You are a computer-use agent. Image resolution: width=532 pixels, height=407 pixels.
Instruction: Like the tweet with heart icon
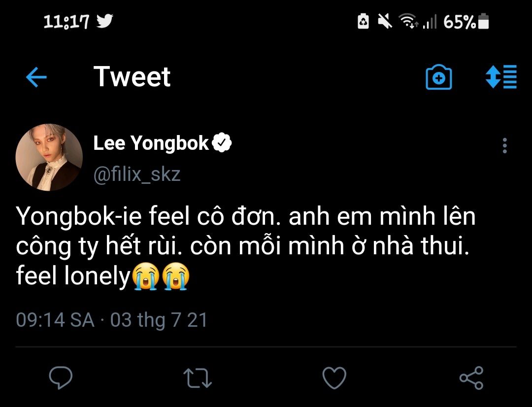point(334,377)
